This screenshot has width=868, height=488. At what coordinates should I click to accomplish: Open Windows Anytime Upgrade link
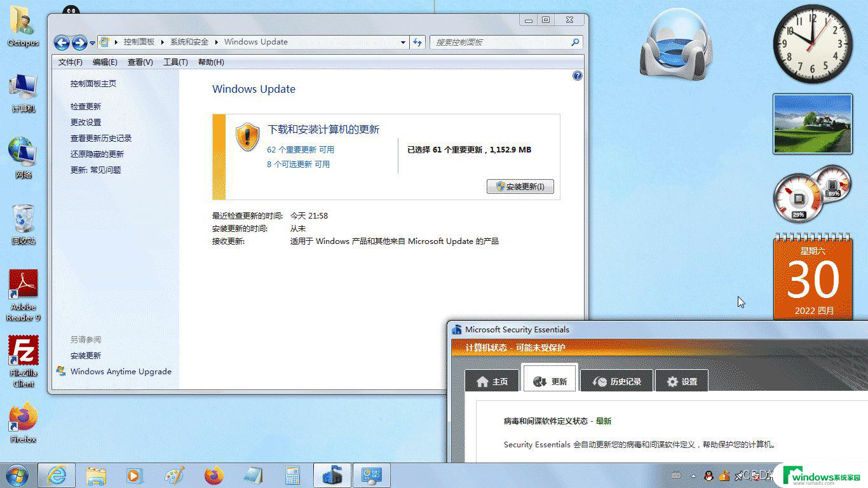tap(121, 372)
